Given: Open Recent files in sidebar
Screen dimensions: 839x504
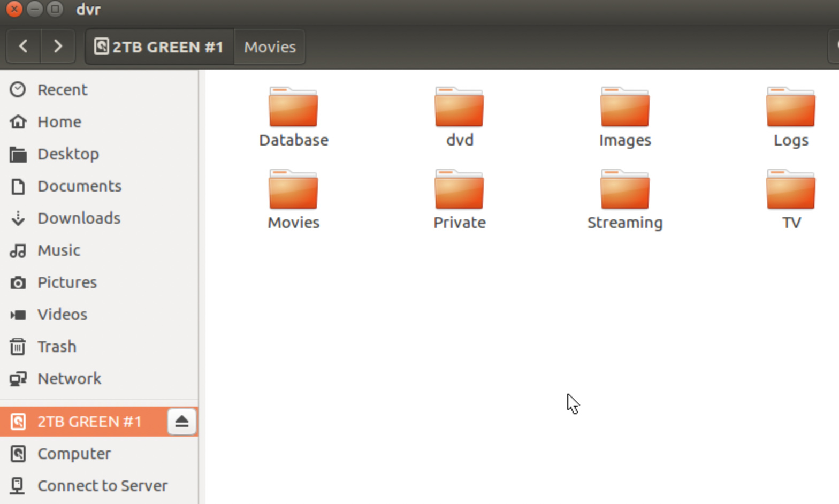Looking at the screenshot, I should tap(62, 90).
